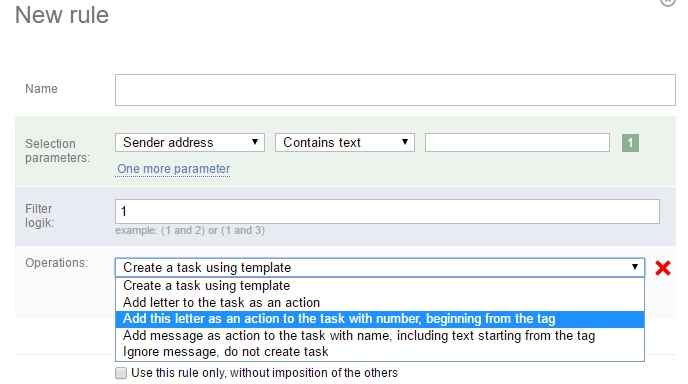Focus the rule Name input field
This screenshot has width=688, height=384.
(x=395, y=90)
